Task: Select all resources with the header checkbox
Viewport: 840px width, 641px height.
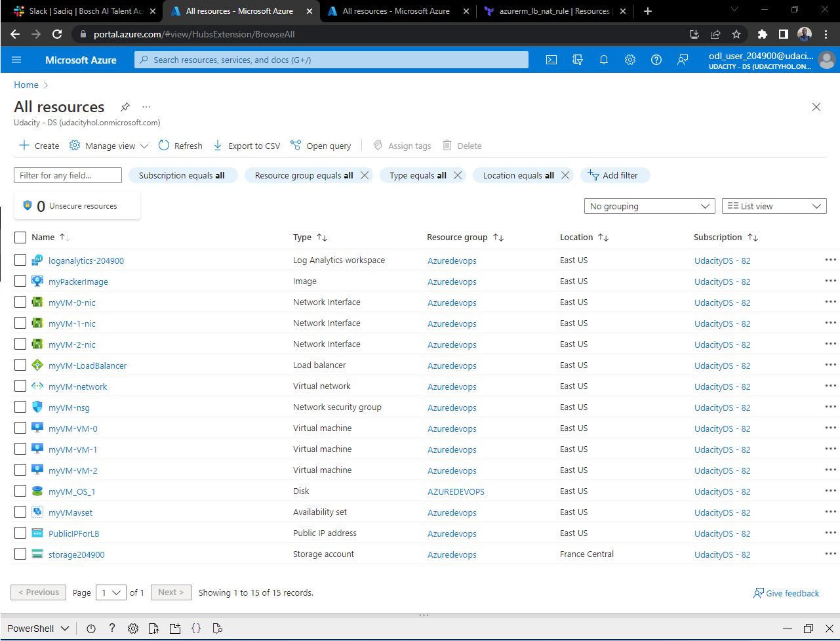Action: (x=20, y=237)
